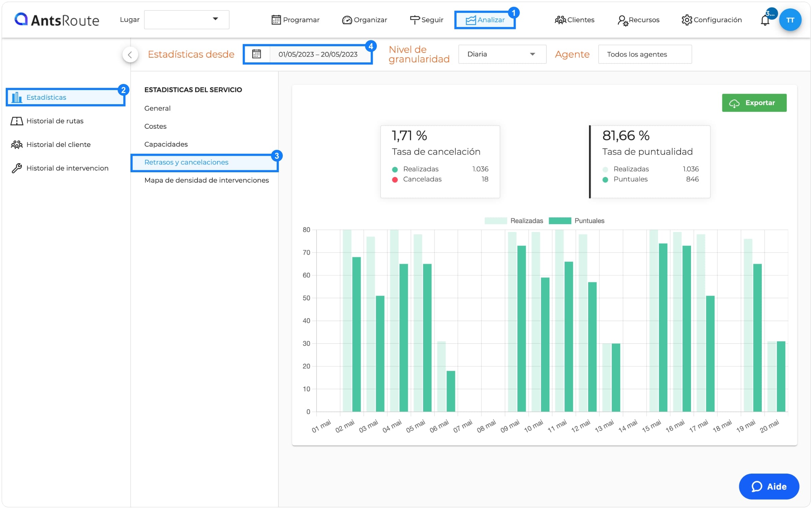Click the calendar icon of date range

coord(256,54)
